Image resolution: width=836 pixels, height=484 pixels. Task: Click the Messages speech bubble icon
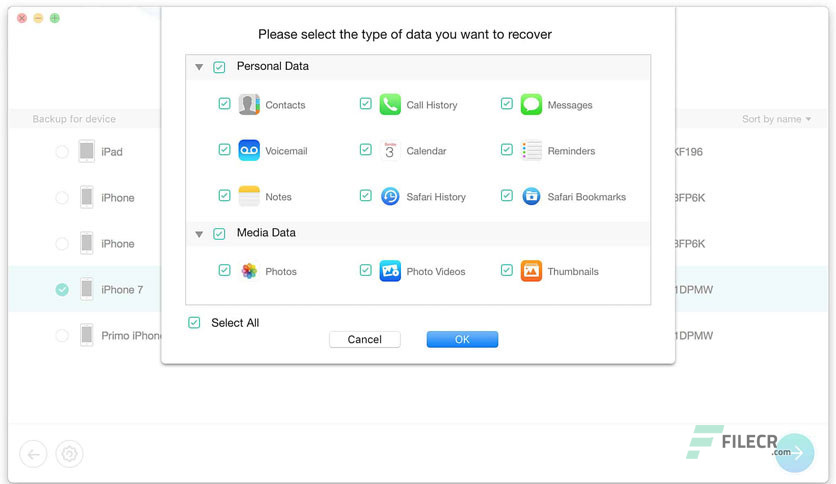pyautogui.click(x=531, y=104)
